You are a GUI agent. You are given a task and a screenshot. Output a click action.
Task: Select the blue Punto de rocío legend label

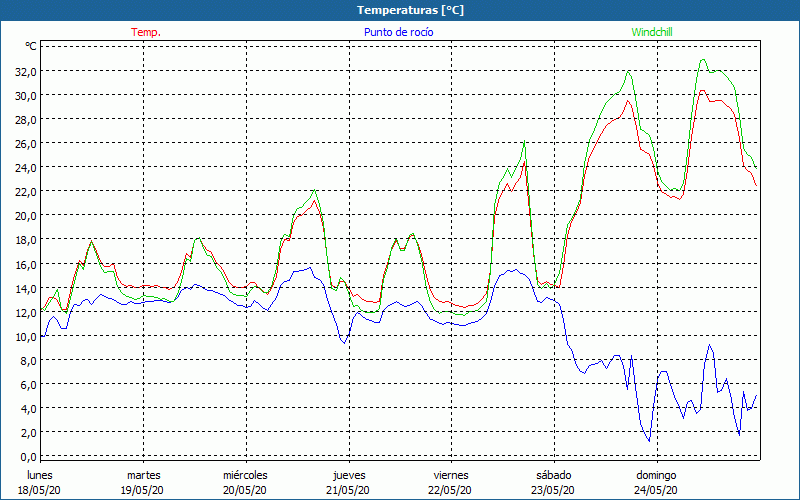[398, 32]
